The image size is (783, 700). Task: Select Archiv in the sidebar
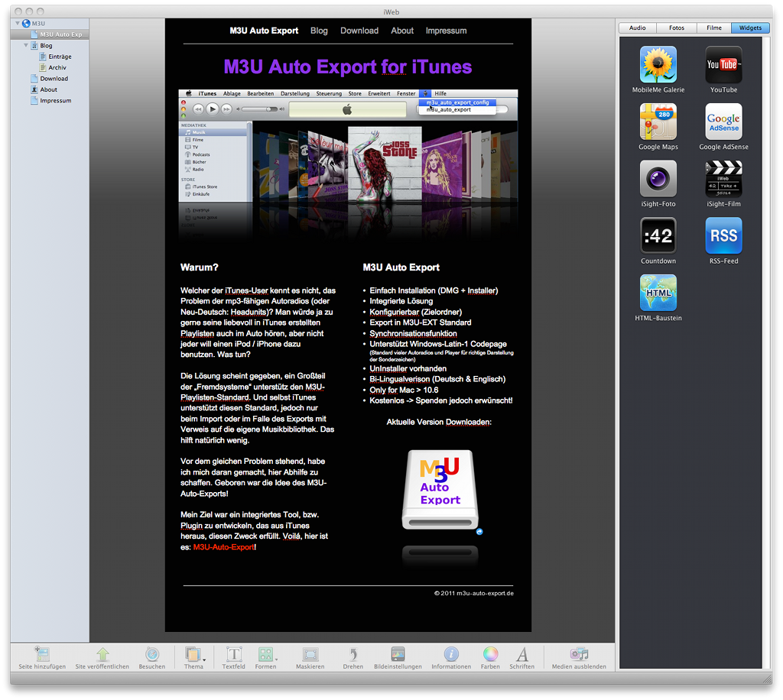[50, 67]
